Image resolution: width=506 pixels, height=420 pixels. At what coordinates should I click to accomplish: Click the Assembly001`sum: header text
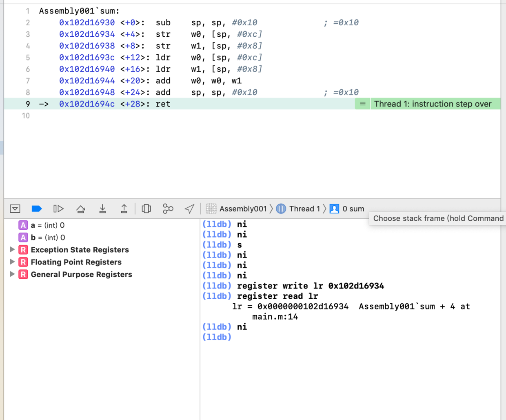click(79, 11)
